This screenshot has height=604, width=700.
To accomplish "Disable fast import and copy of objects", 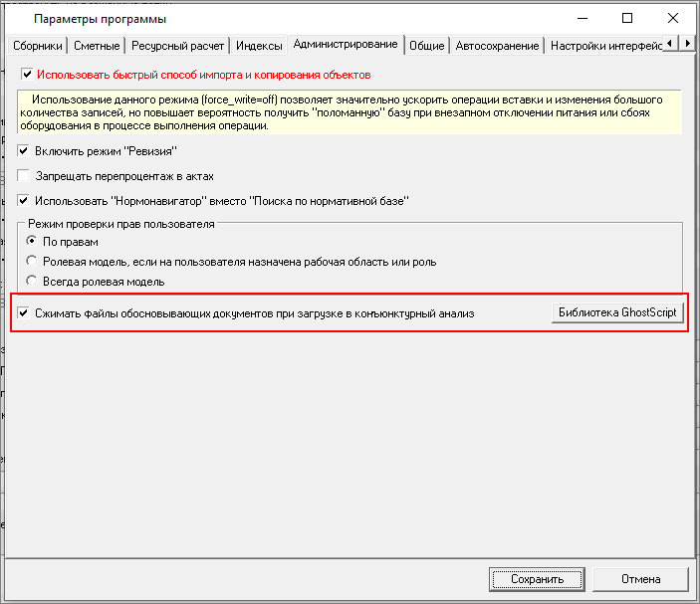I will 28,75.
